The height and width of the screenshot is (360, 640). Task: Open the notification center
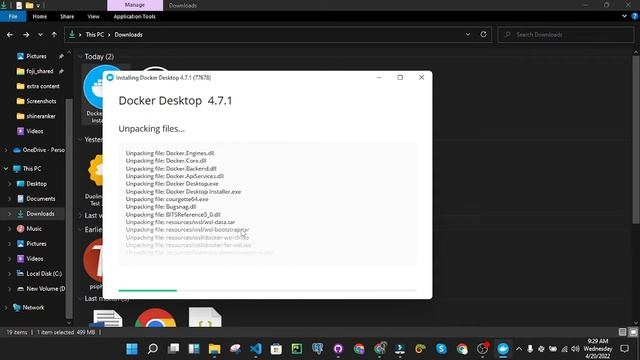(x=624, y=349)
